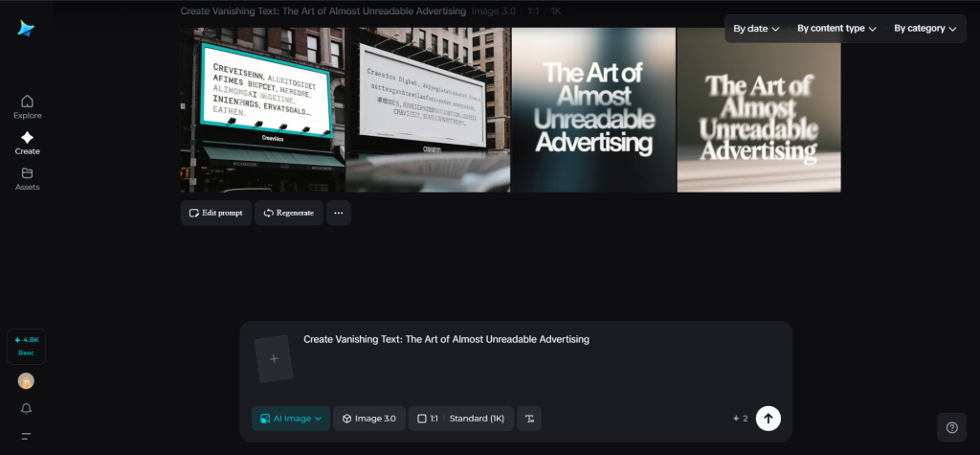Submit prompt with the arrow send button
Viewport: 980px width, 455px height.
768,419
